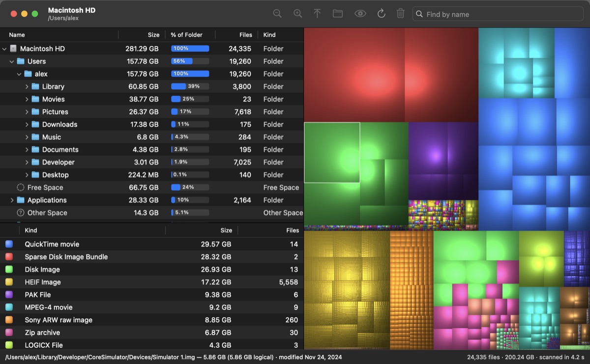Click the blue QuickTime movie color swatch
Viewport: 590px width, 364px height.
click(x=9, y=244)
